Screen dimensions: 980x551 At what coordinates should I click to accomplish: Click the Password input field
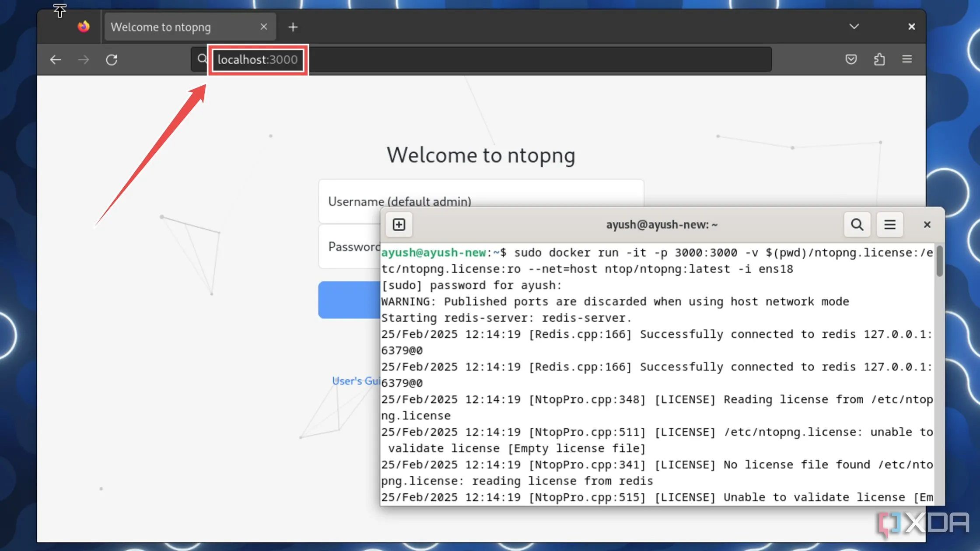(x=349, y=246)
